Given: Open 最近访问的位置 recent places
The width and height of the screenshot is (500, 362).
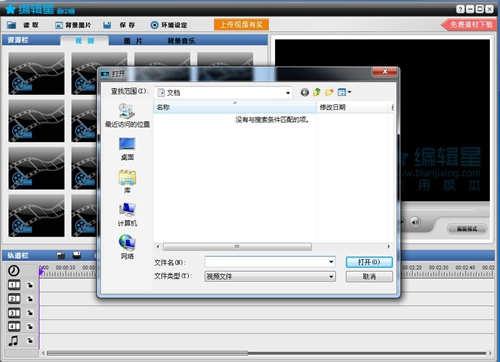Looking at the screenshot, I should (127, 116).
